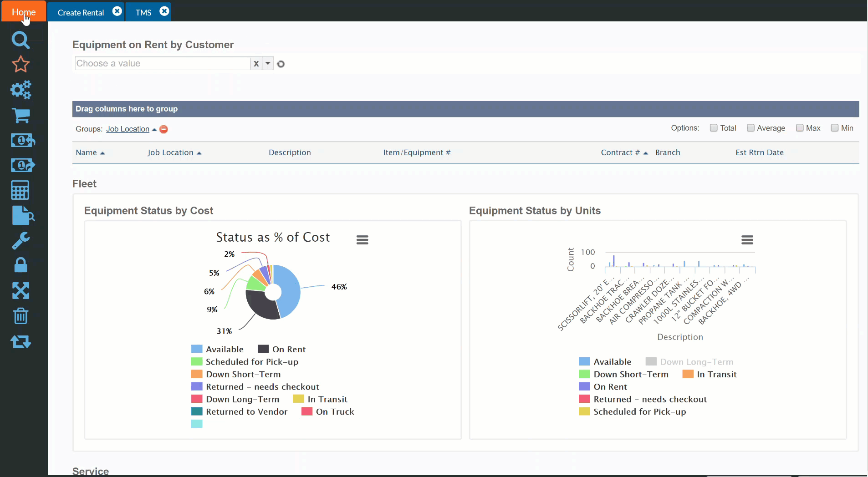Switch to the Create Rental tab

pyautogui.click(x=80, y=11)
